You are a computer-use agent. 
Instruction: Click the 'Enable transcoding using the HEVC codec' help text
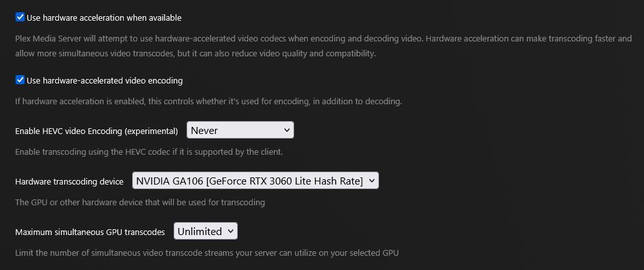point(149,152)
